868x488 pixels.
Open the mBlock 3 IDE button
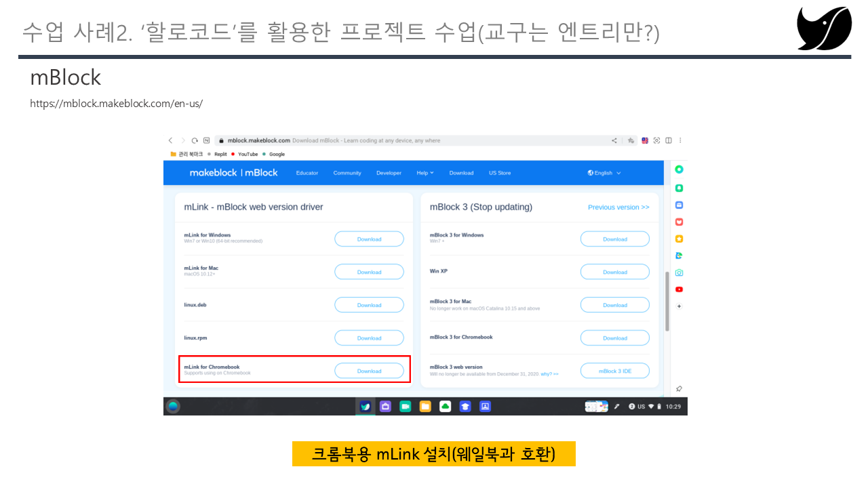pyautogui.click(x=615, y=371)
